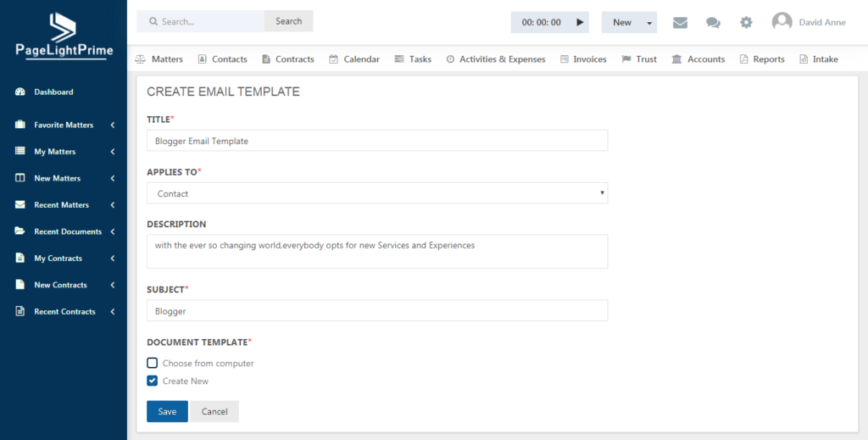Click the Calendar icon in the top nav
This screenshot has height=440, width=868.
tap(333, 59)
